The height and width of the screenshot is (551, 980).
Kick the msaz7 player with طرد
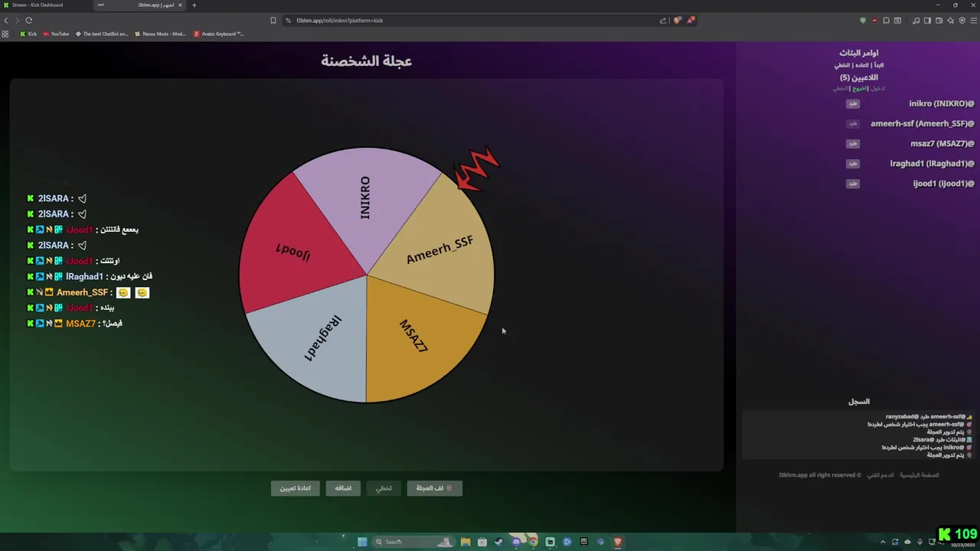(x=853, y=143)
